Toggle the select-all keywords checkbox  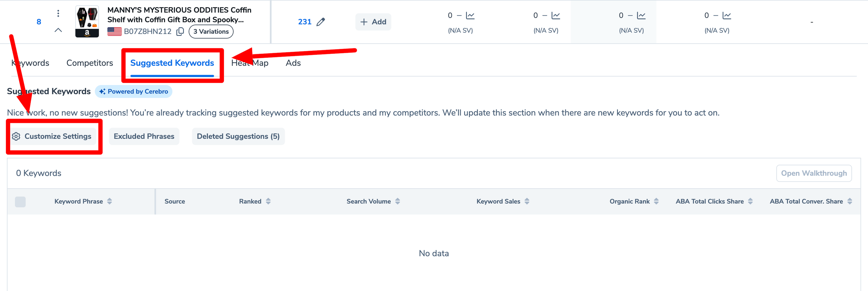(x=20, y=202)
